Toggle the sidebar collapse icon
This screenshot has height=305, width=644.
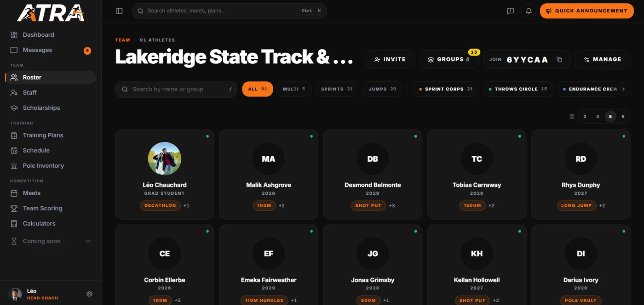(x=120, y=11)
